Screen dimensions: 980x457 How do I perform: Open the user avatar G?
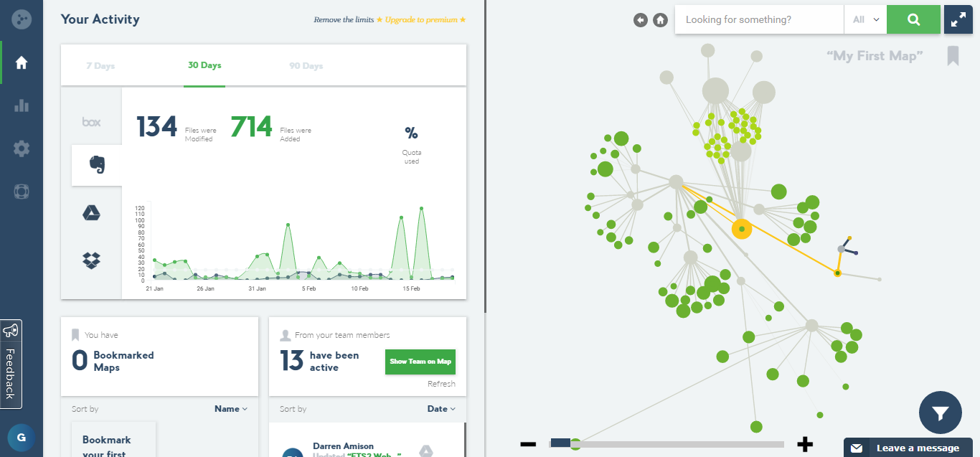[21, 437]
